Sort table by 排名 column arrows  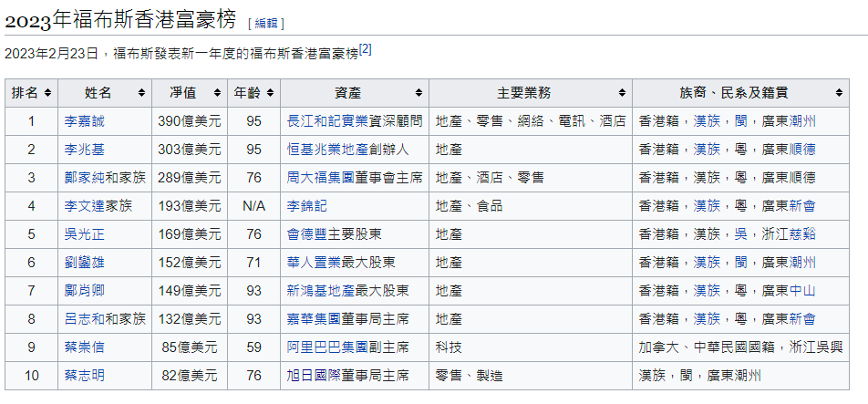tap(47, 93)
